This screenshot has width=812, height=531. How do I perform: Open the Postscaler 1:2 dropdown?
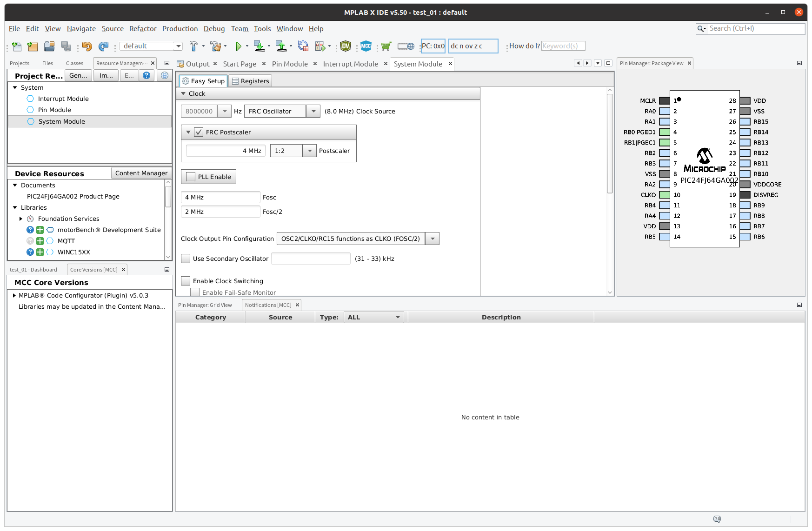tap(309, 150)
